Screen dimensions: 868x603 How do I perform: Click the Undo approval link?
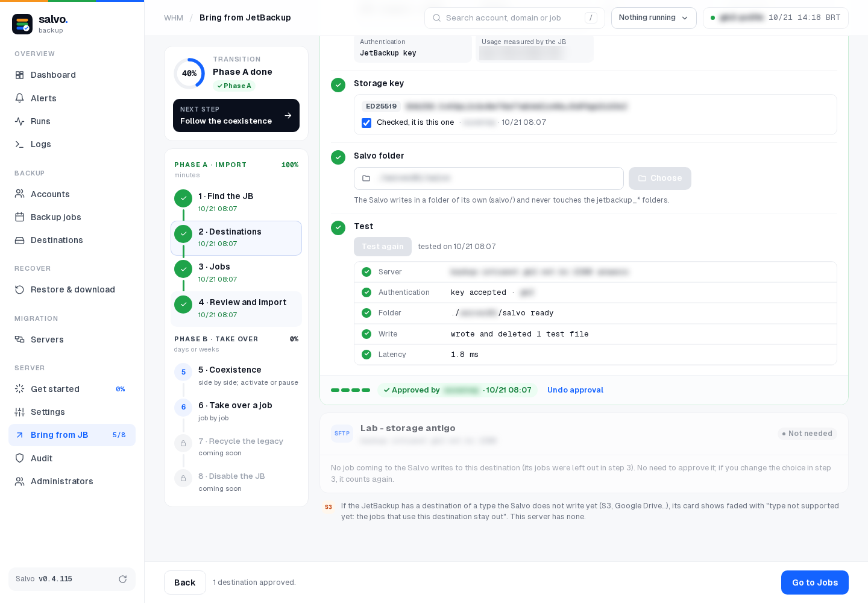[x=575, y=390]
